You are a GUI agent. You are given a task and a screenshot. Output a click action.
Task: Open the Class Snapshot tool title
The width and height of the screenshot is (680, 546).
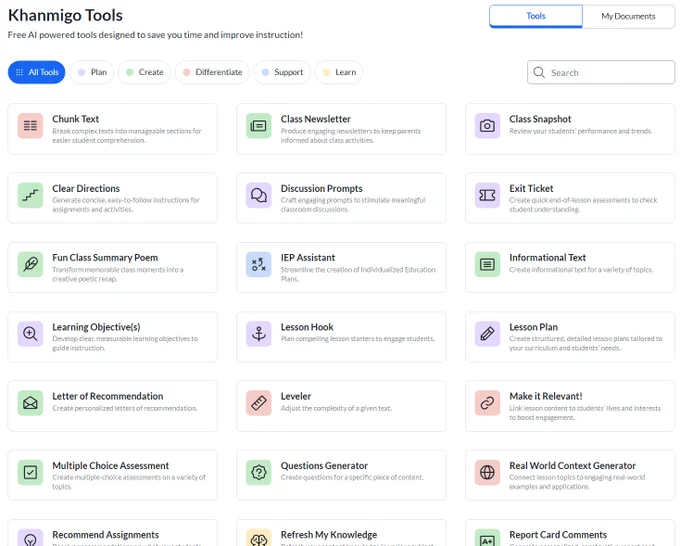pos(540,119)
